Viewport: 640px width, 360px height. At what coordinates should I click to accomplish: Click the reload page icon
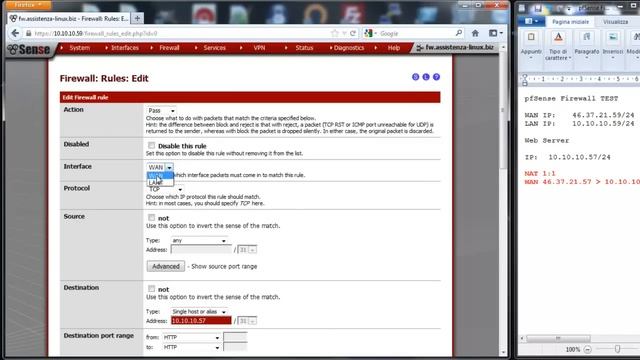(x=353, y=33)
